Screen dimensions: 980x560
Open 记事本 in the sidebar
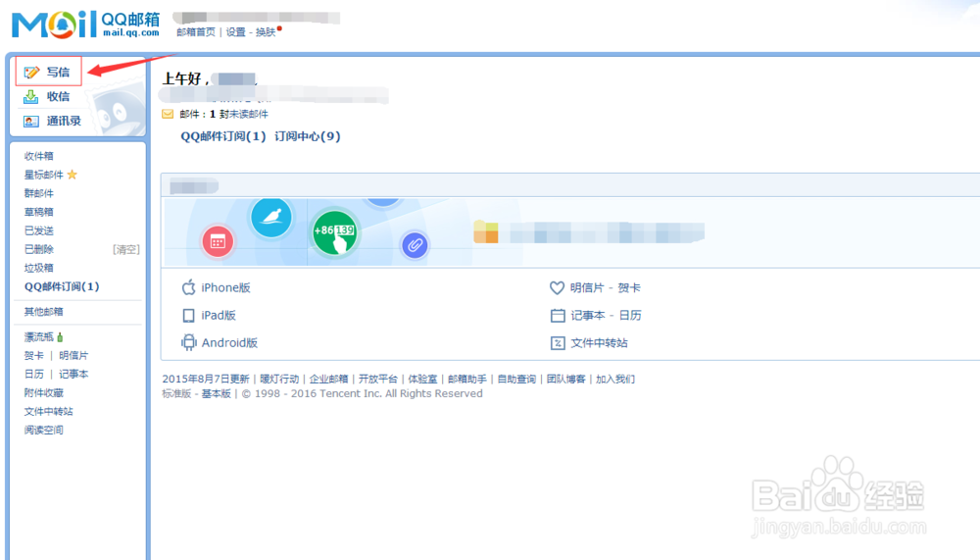coord(73,375)
